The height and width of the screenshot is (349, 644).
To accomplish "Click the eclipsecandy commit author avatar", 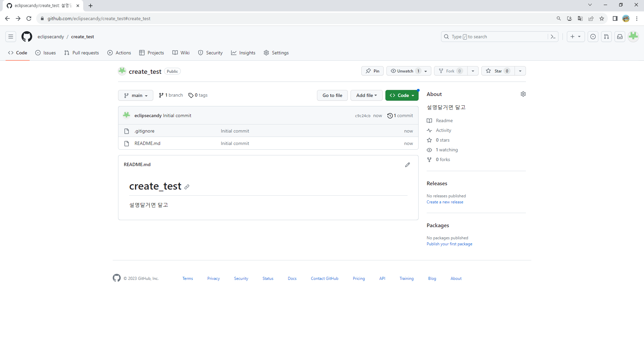I will coord(126,115).
